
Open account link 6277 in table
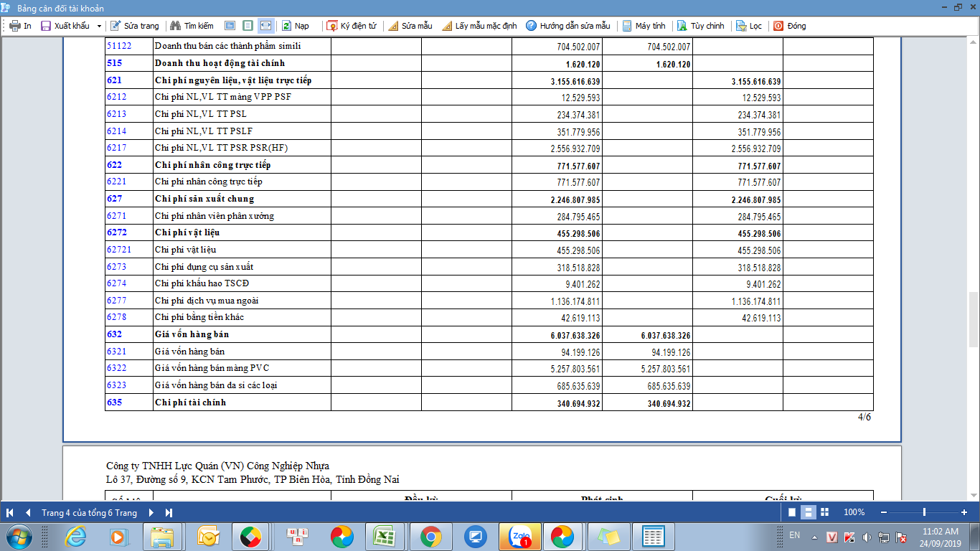[x=116, y=301]
